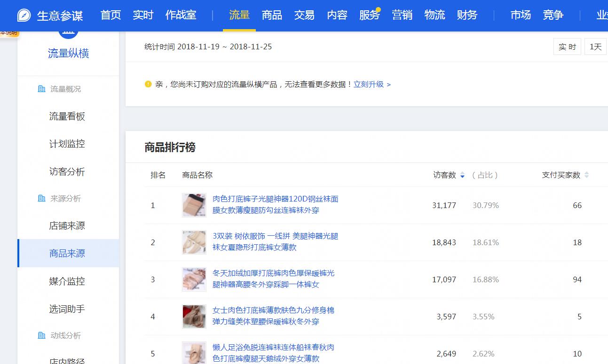
Task: Toggle sorting by 访客数 column
Action: click(x=463, y=175)
